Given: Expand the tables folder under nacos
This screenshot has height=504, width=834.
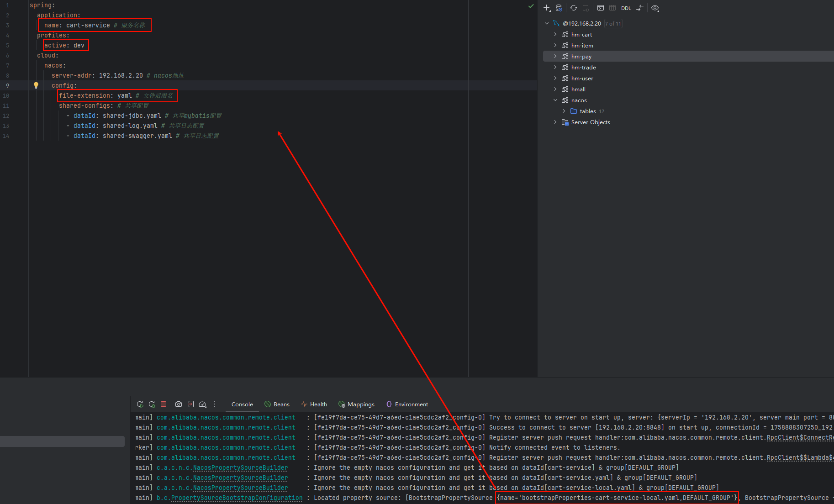Looking at the screenshot, I should [x=564, y=111].
